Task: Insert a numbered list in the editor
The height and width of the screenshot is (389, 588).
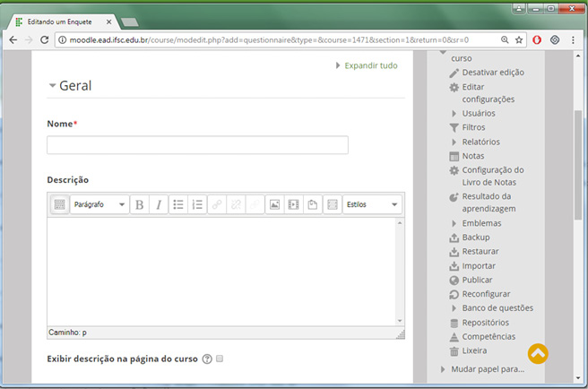Action: (x=198, y=204)
